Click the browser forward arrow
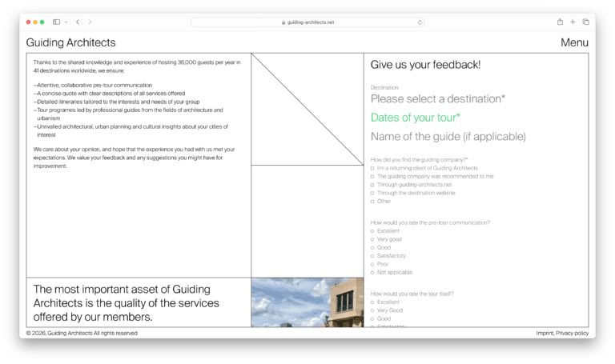615x364 pixels. point(90,22)
